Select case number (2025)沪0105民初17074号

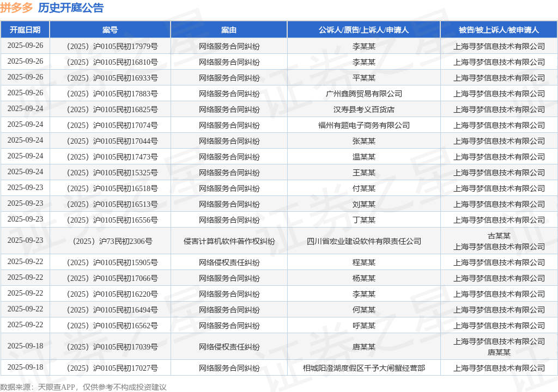point(112,125)
